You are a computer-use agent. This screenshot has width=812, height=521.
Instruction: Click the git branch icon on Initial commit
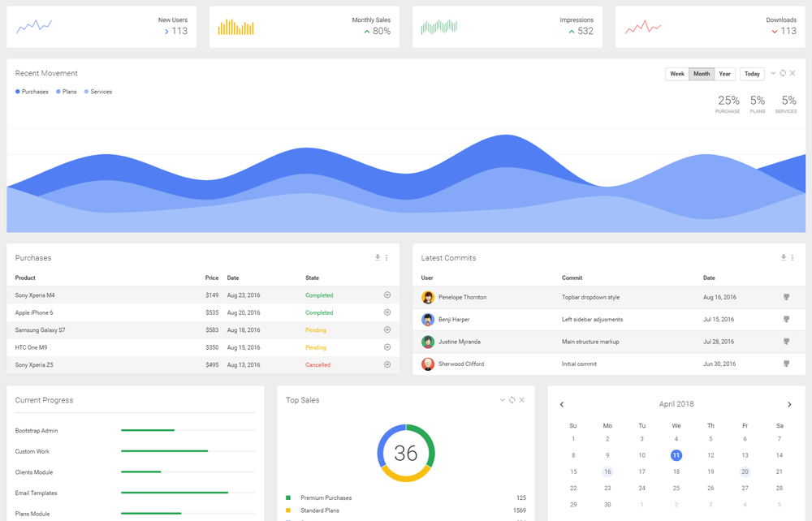coord(786,364)
